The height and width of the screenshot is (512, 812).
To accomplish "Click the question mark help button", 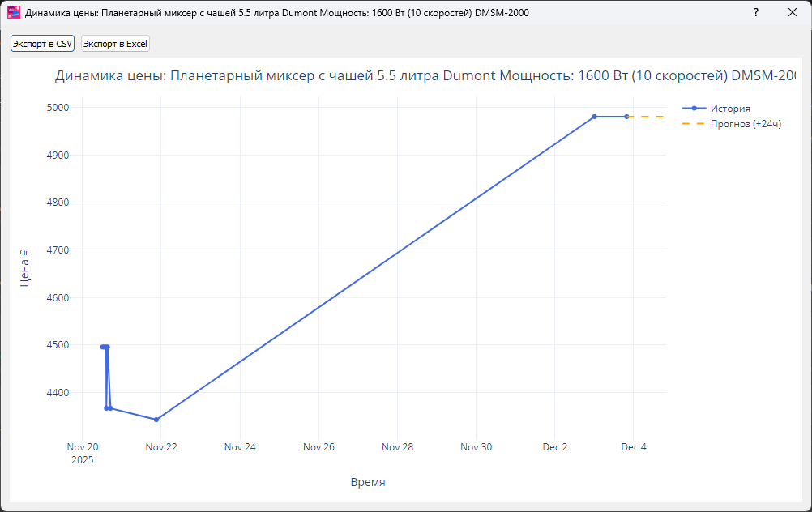I will point(755,13).
